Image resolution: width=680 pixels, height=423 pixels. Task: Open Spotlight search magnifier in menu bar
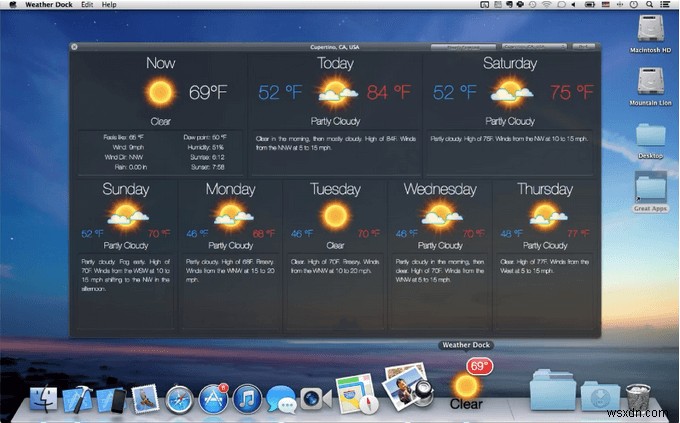[649, 4]
